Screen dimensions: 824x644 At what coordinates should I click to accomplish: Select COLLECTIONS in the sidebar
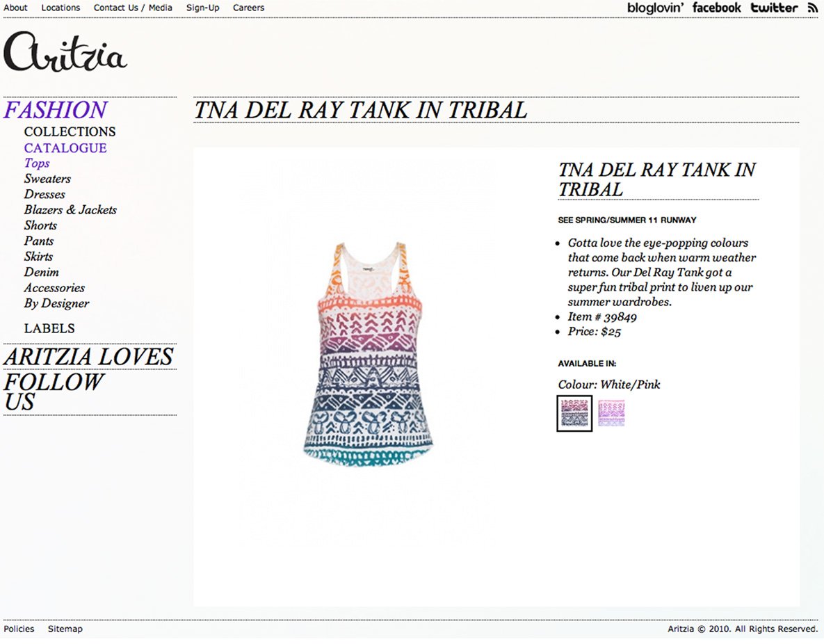(x=70, y=131)
